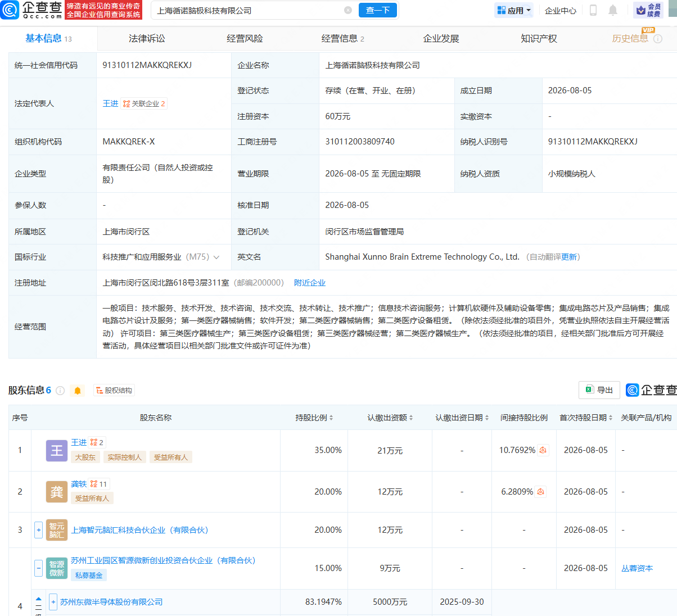Image resolution: width=677 pixels, height=616 pixels.
Task: Switch to 经营信息 tab
Action: tap(342, 39)
